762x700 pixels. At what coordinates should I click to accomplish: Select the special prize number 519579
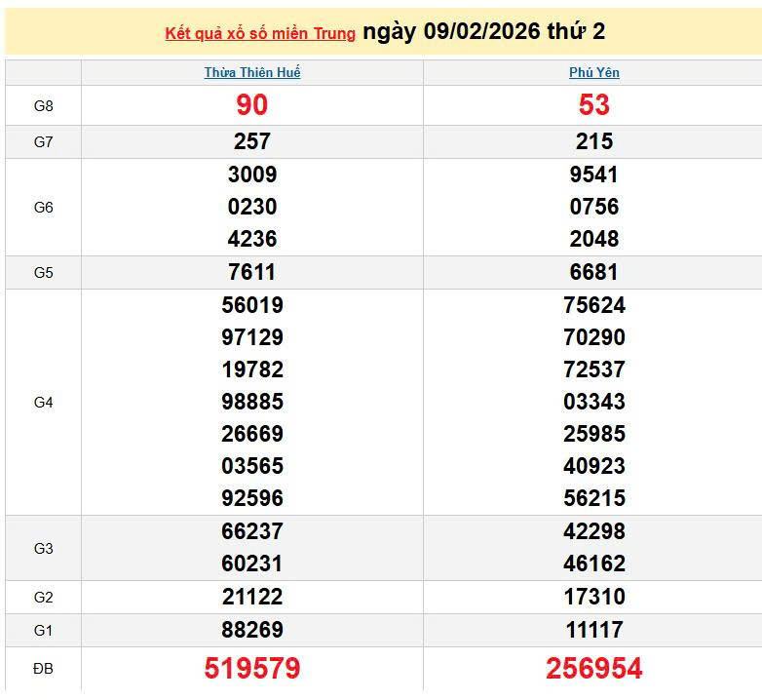coord(252,668)
